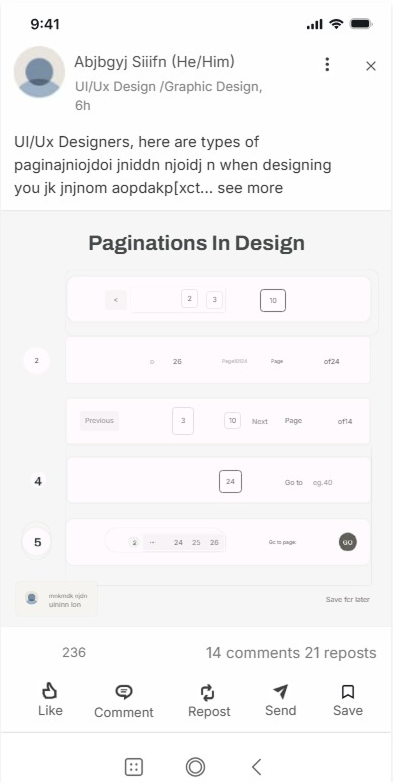Viewport: 393px width, 783px height.
Task: Open the Comment speech bubble icon
Action: point(123,692)
